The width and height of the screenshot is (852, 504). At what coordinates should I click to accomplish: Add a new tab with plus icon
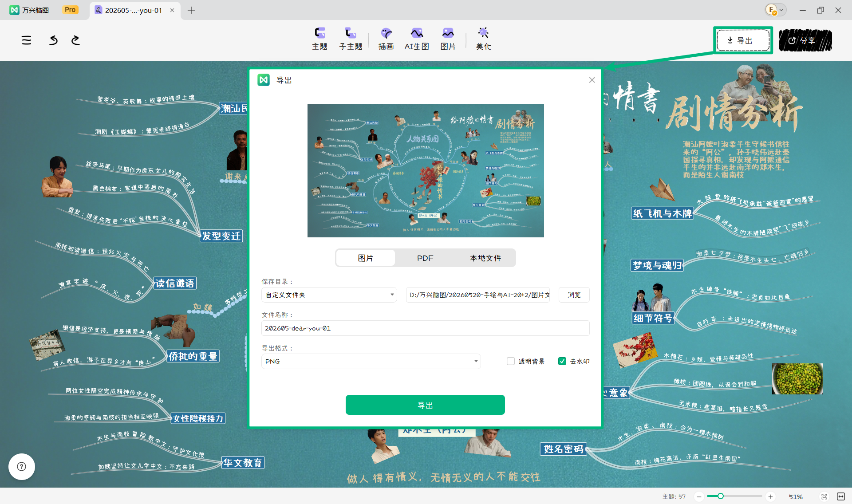pyautogui.click(x=191, y=10)
